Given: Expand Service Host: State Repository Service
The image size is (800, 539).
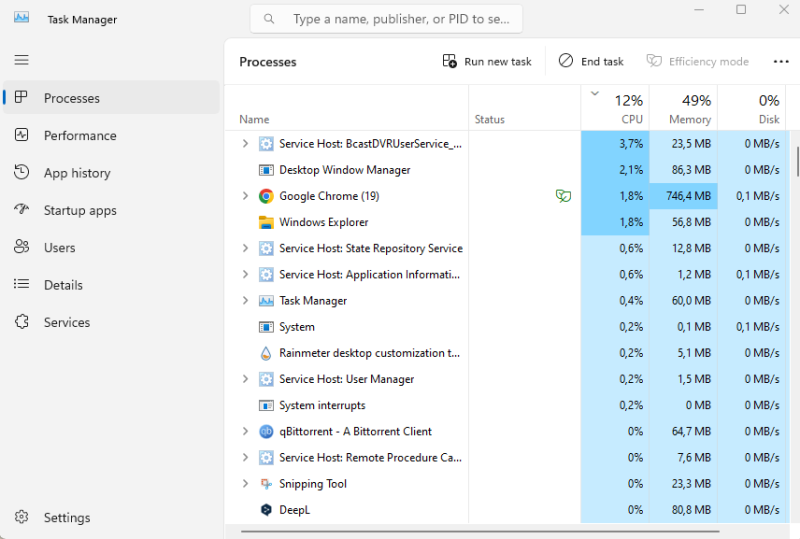Looking at the screenshot, I should 245,248.
